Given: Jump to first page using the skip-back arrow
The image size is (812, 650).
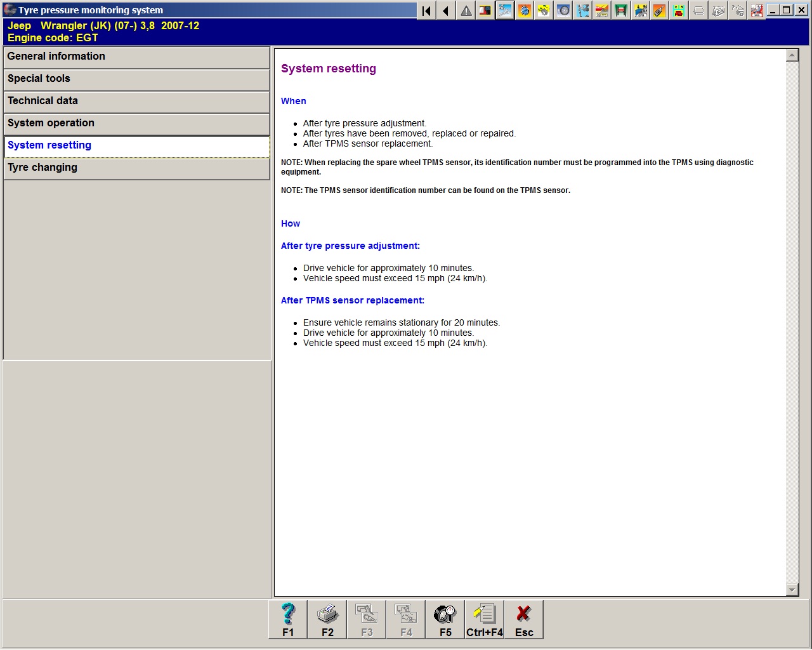Looking at the screenshot, I should click(427, 11).
